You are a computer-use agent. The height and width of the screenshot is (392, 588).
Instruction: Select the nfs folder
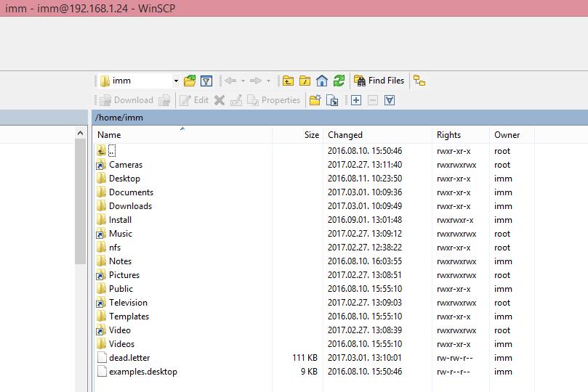[x=115, y=248]
